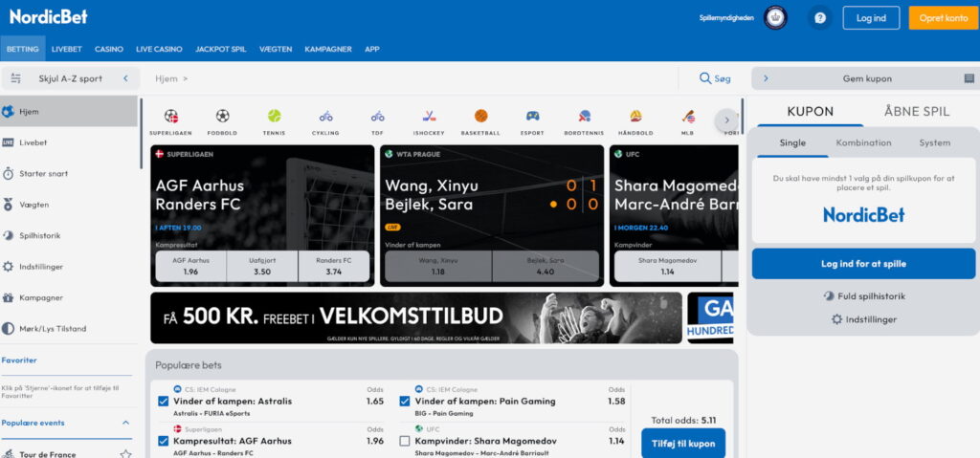
Task: Select Randers FC odds 3.74
Action: coord(334,266)
